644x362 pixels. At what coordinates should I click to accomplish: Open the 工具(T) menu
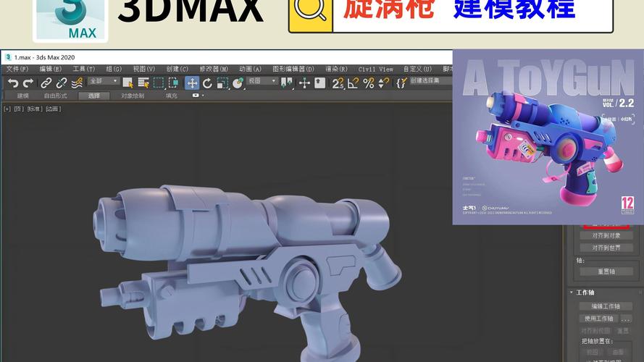point(84,69)
